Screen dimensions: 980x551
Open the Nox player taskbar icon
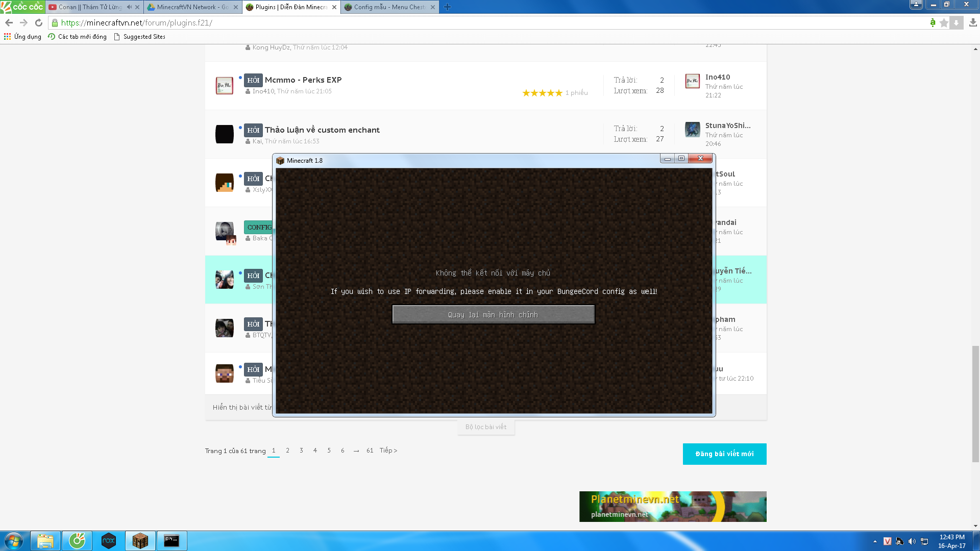click(108, 541)
